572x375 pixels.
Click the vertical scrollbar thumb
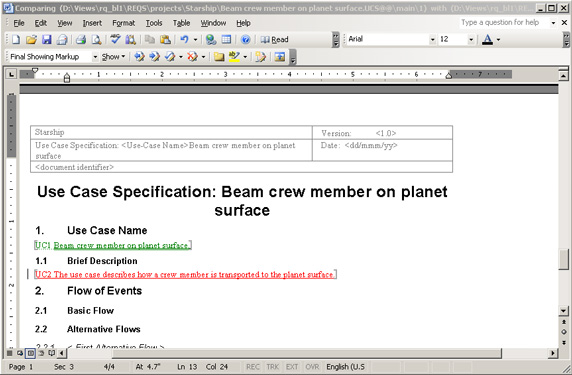(x=564, y=259)
